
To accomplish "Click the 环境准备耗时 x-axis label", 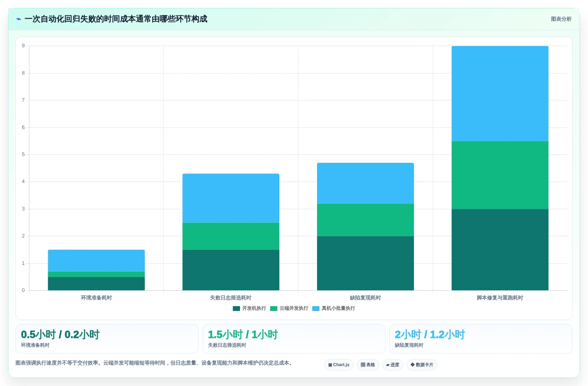I will coord(97,298).
